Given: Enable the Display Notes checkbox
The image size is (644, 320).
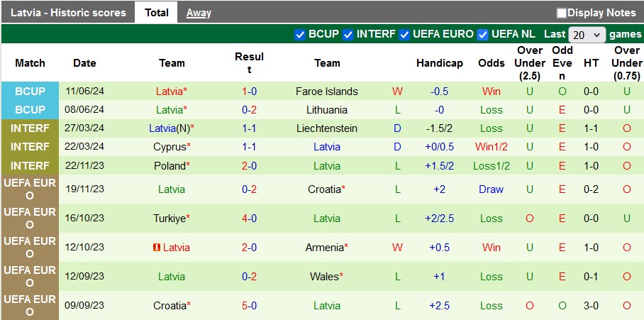Looking at the screenshot, I should 562,13.
